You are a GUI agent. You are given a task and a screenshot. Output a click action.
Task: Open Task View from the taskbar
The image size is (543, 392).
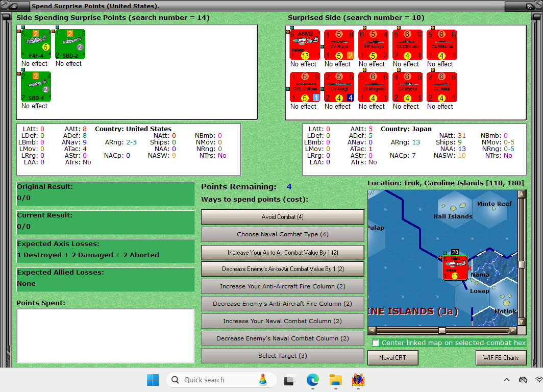(289, 380)
